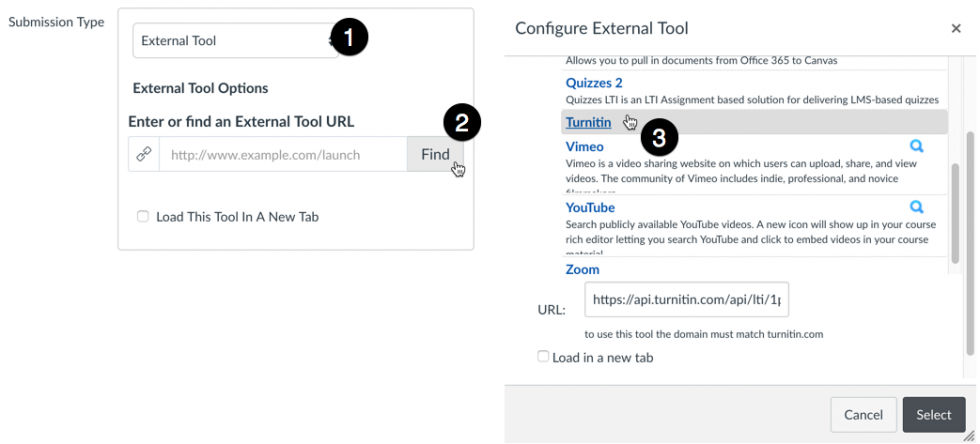Viewport: 980px width, 444px height.
Task: Select the Vimeo tool entry
Action: pos(584,147)
